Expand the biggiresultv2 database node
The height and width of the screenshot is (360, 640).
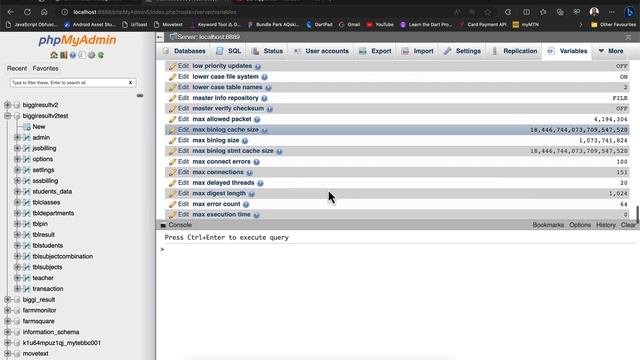(7, 105)
